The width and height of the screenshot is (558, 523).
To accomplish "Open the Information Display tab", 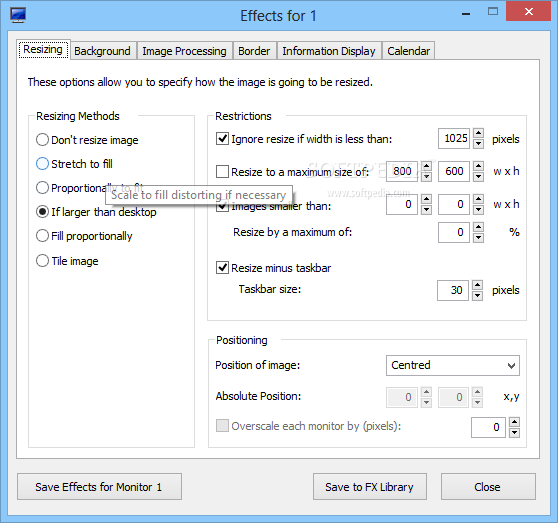I will tap(329, 51).
